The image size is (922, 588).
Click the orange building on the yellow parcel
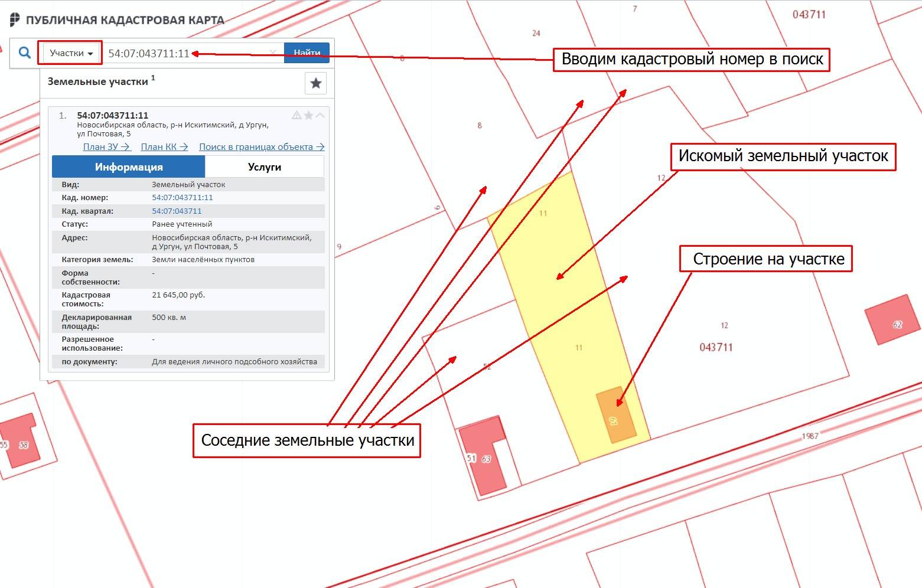point(616,414)
